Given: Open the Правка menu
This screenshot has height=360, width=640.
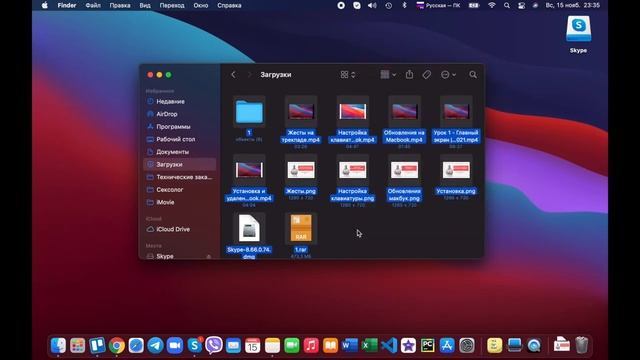Looking at the screenshot, I should coord(120,5).
